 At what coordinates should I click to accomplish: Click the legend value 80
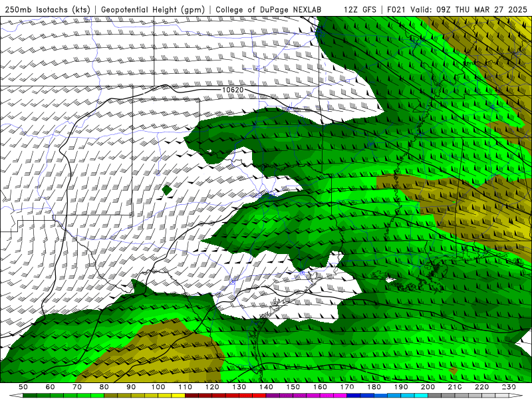pyautogui.click(x=104, y=387)
